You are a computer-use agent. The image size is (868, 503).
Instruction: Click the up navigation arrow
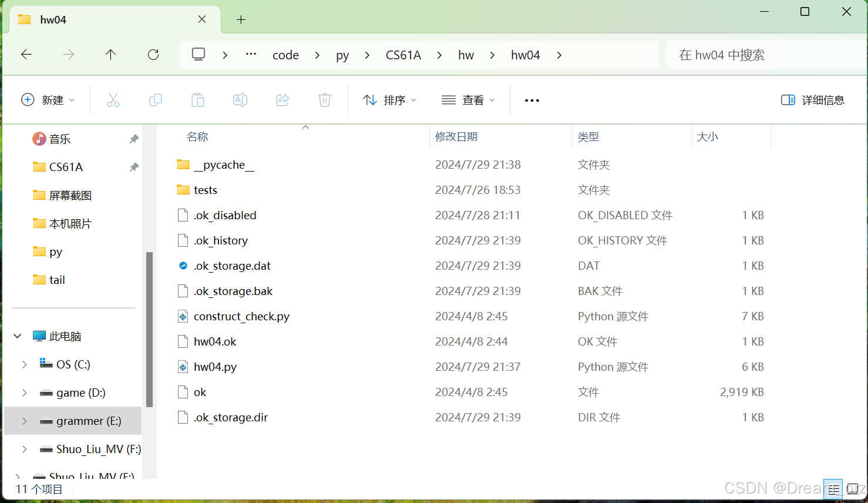[110, 54]
